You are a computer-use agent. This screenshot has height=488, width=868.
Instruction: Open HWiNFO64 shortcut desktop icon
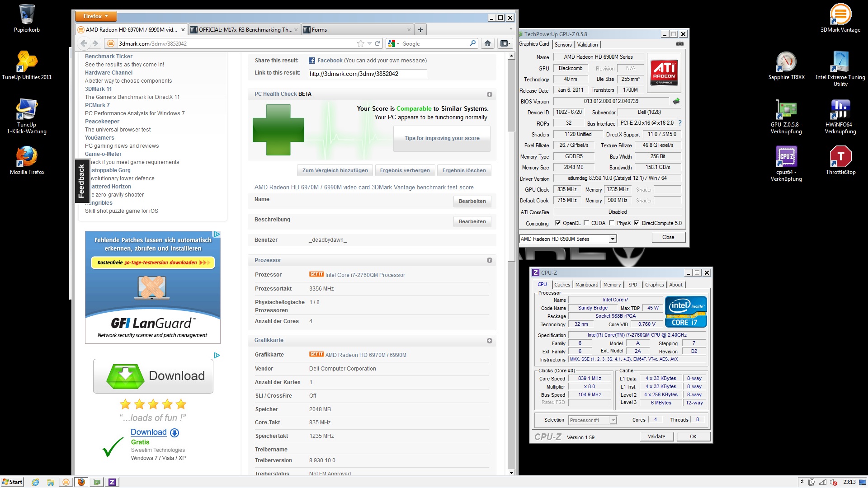tap(840, 116)
